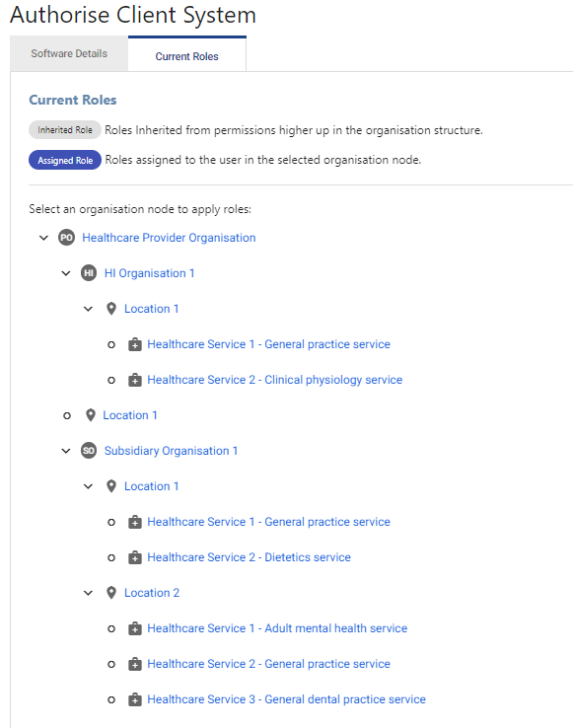
Task: Click the map pin icon under HI Organisation 1
Action: point(111,309)
